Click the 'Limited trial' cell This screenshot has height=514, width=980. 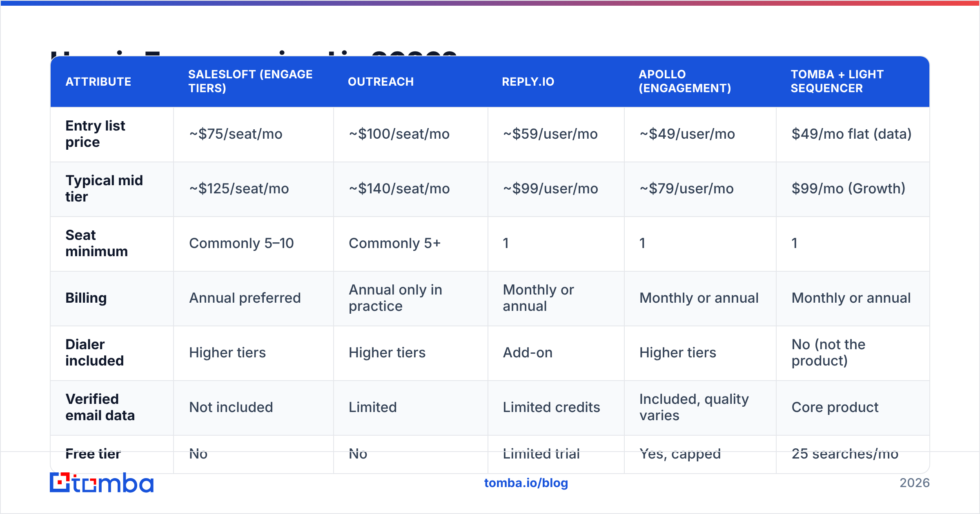(541, 454)
